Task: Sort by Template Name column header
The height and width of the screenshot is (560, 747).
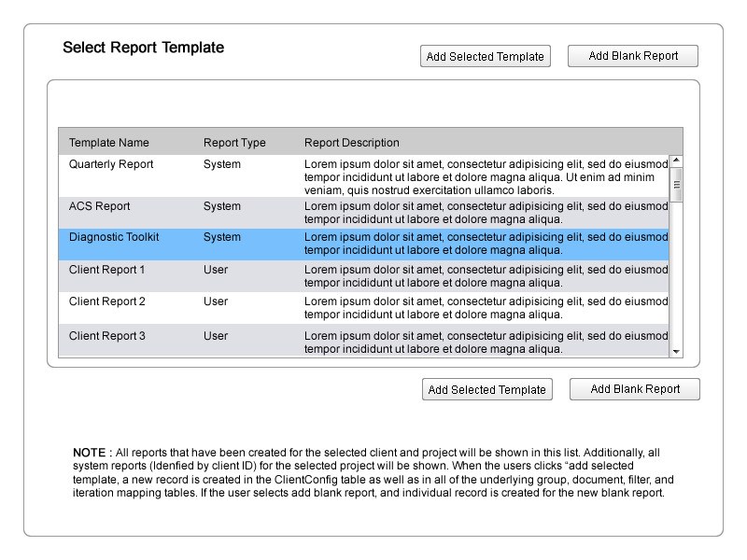Action: (x=108, y=143)
